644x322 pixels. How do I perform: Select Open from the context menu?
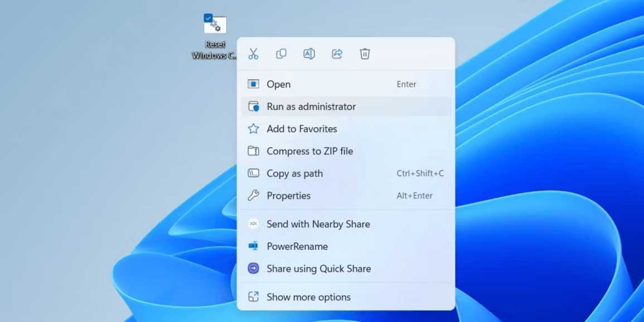coord(278,84)
